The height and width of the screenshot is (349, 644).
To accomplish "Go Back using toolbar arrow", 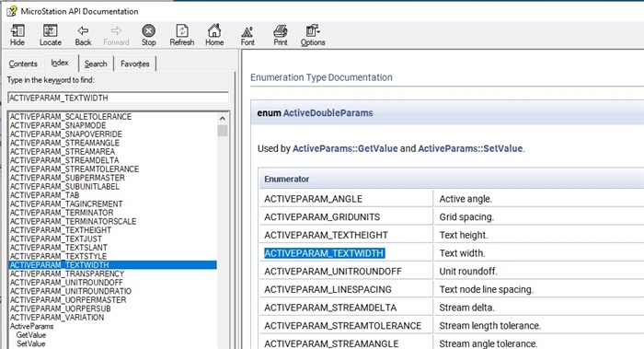I will (x=83, y=34).
